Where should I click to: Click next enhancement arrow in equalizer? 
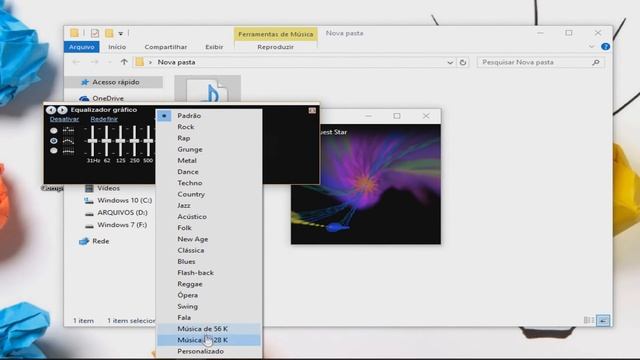coord(62,110)
